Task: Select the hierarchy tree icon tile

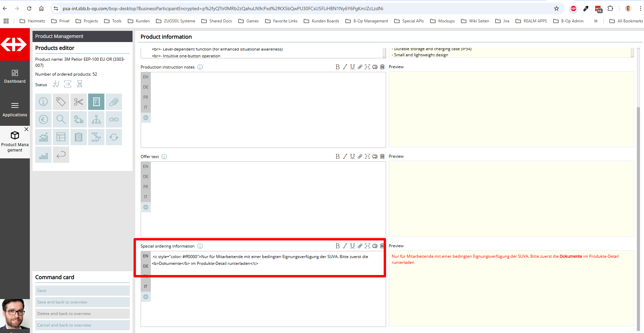Action: 96,119
